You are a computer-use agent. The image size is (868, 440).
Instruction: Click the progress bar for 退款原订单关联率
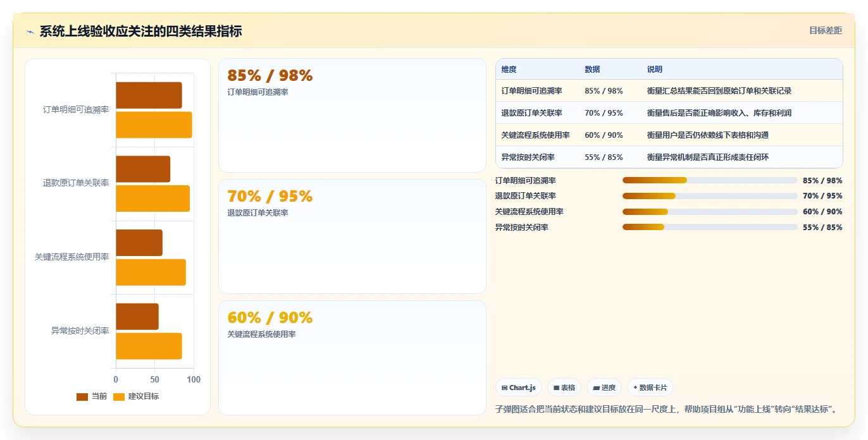coord(710,196)
